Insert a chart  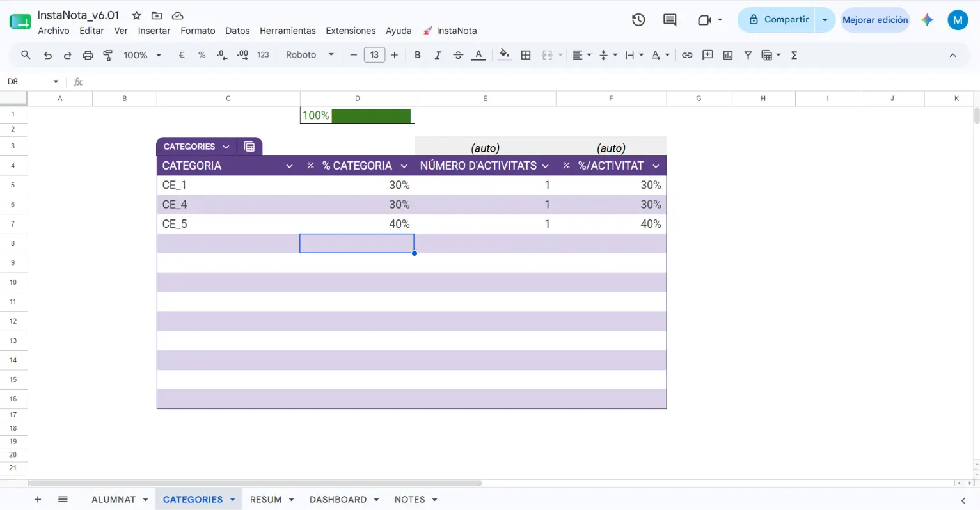click(728, 55)
